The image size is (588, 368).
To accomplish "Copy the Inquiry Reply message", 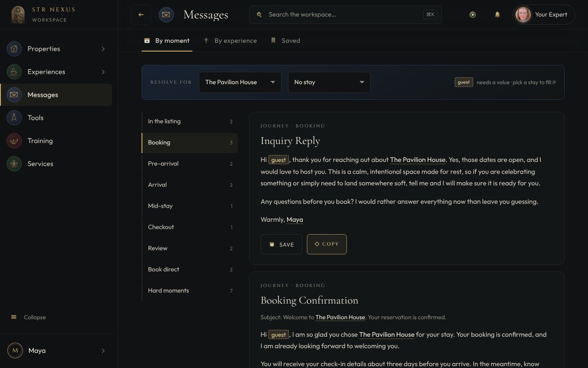I will click(x=327, y=244).
